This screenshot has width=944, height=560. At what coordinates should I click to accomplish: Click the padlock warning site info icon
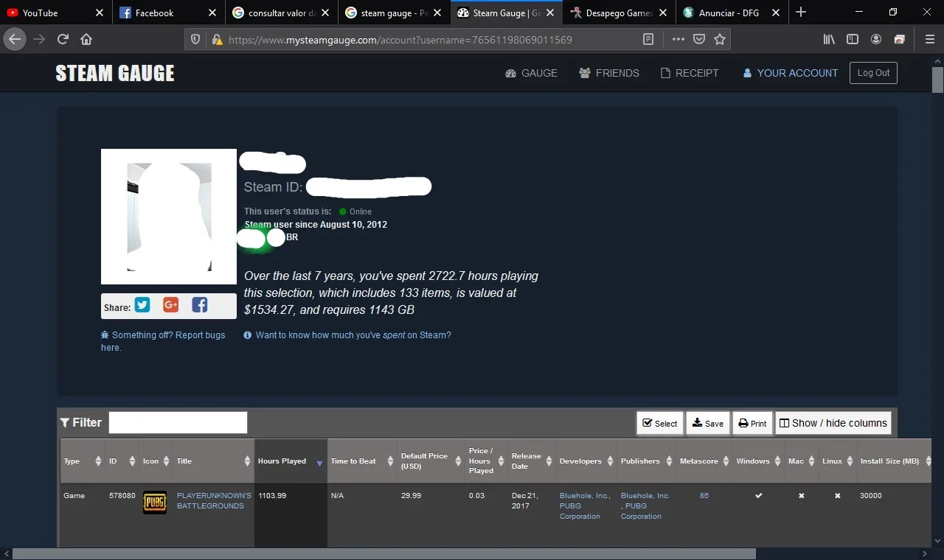(x=216, y=39)
